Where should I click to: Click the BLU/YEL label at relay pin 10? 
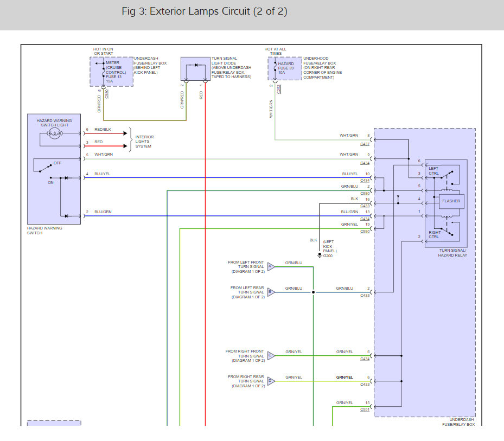(x=350, y=174)
